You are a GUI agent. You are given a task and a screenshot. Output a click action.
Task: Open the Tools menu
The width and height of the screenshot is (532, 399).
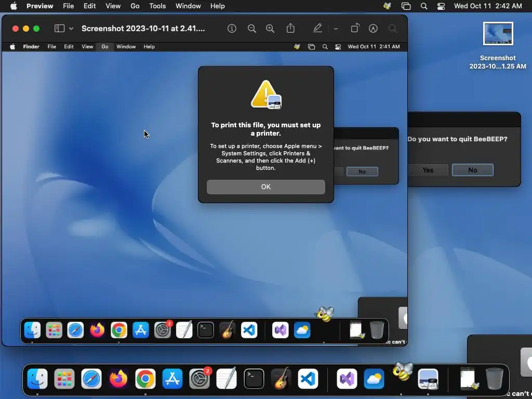pos(157,6)
